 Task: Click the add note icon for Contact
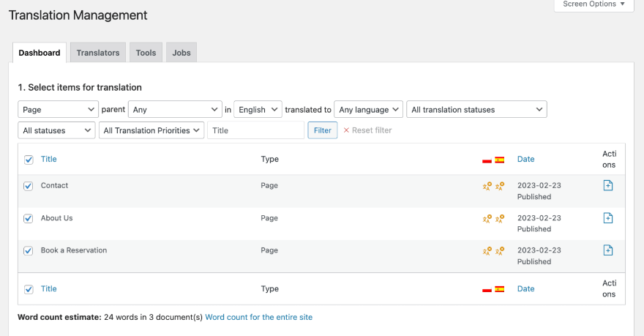[607, 186]
